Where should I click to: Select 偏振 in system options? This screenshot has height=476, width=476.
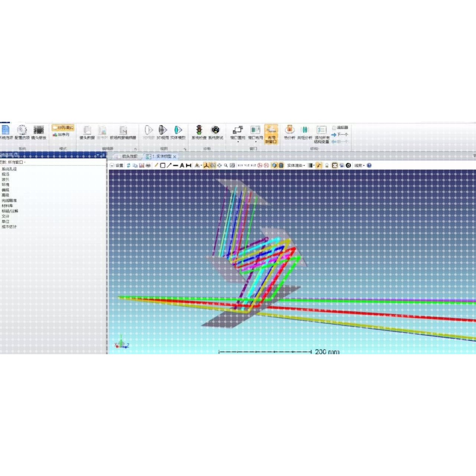click(5, 190)
